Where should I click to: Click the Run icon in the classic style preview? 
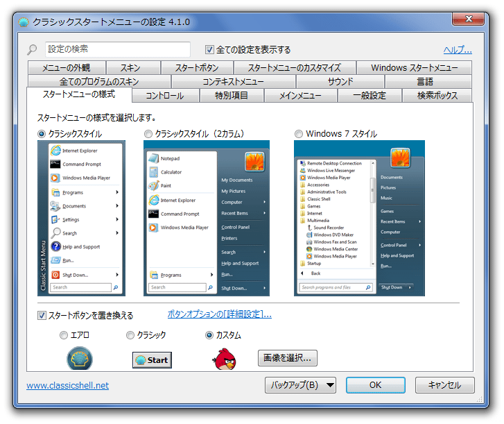(x=55, y=260)
